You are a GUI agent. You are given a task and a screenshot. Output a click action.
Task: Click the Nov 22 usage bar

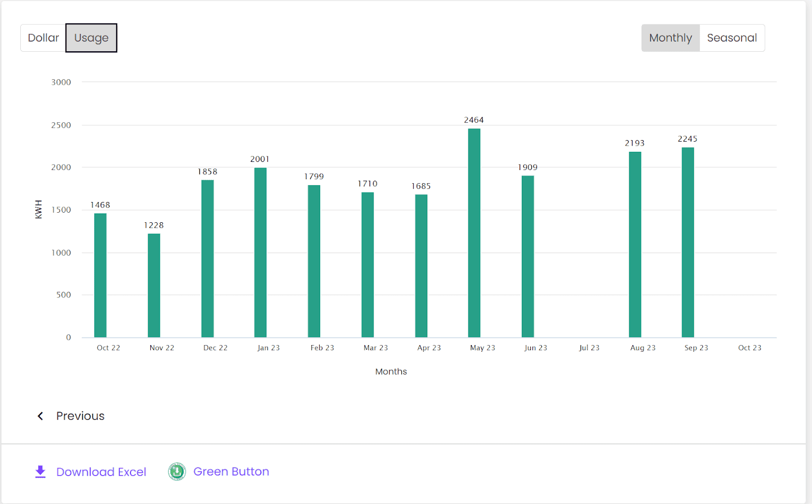click(x=154, y=285)
